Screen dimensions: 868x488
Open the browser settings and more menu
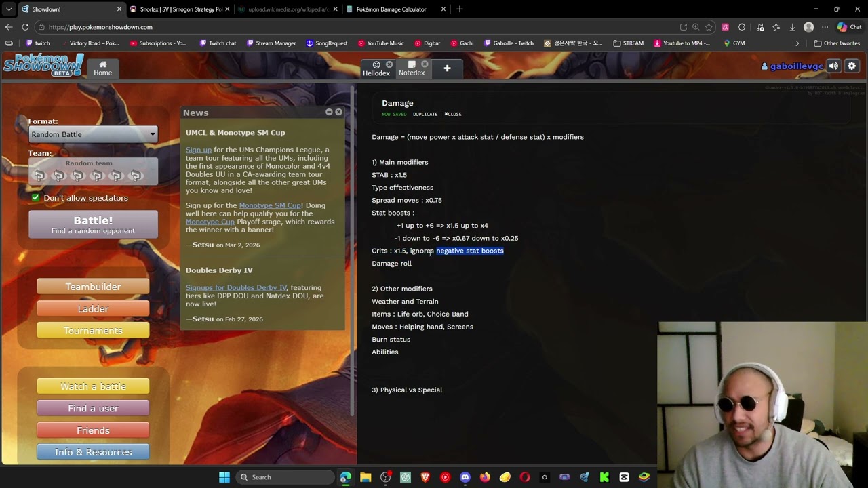click(825, 27)
